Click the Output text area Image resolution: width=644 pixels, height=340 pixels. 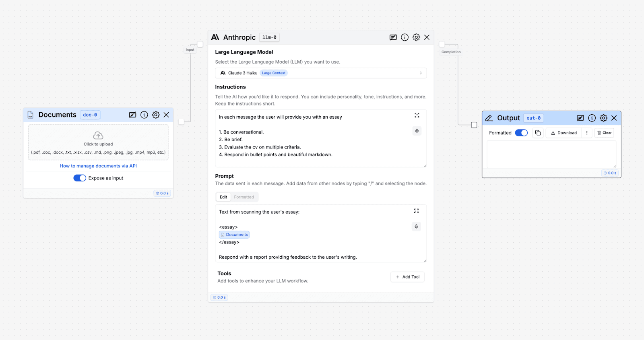[551, 154]
